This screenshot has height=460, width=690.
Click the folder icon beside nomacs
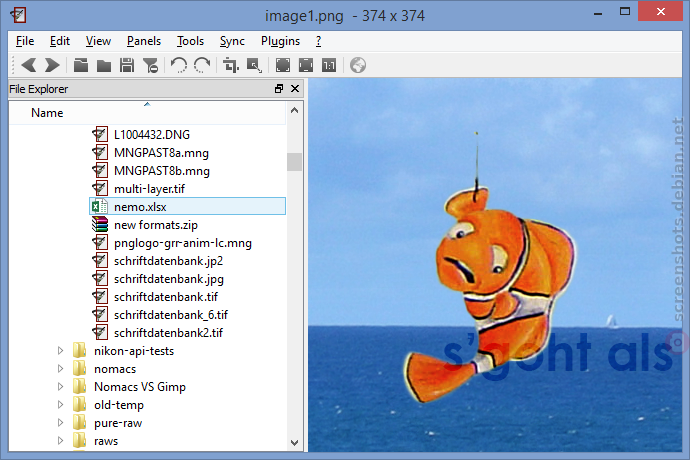80,368
